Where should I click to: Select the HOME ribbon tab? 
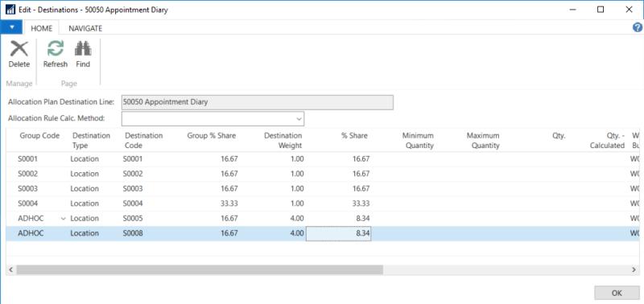click(43, 28)
